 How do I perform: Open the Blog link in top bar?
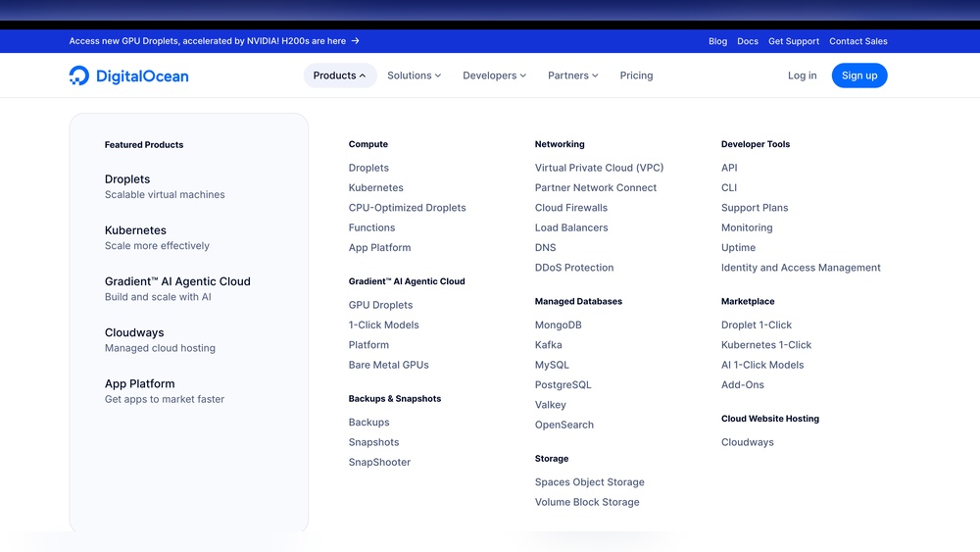tap(717, 41)
